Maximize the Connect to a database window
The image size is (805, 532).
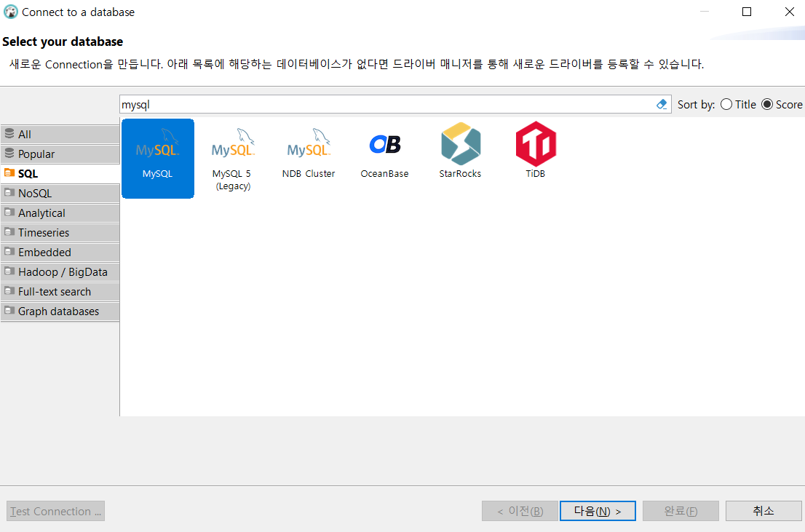[747, 12]
